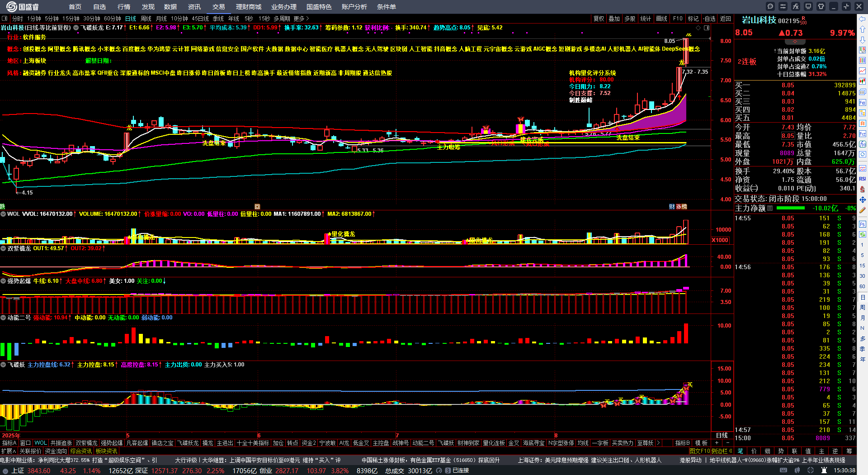
Task: Select the 日 daily period in sidebar
Action: click(863, 297)
